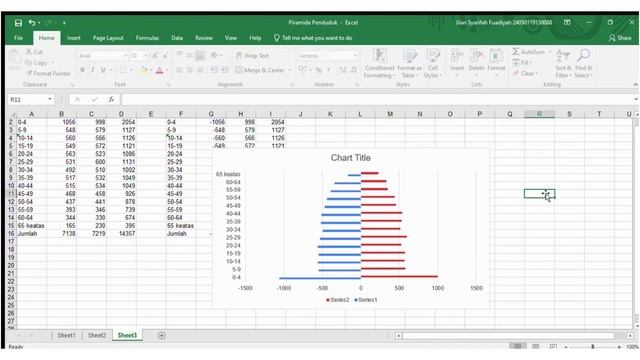Click the horizontal scrollbar at the bottom
The image size is (640, 360).
pyautogui.click(x=508, y=336)
